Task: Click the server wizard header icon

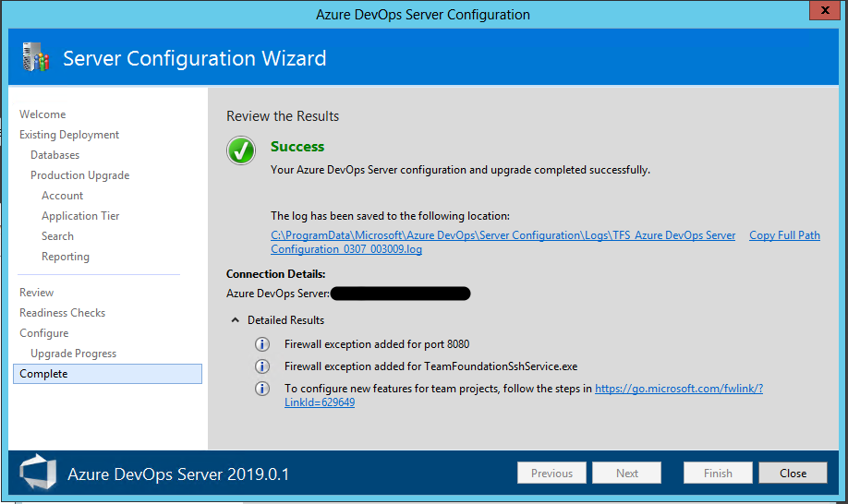Action: point(35,58)
